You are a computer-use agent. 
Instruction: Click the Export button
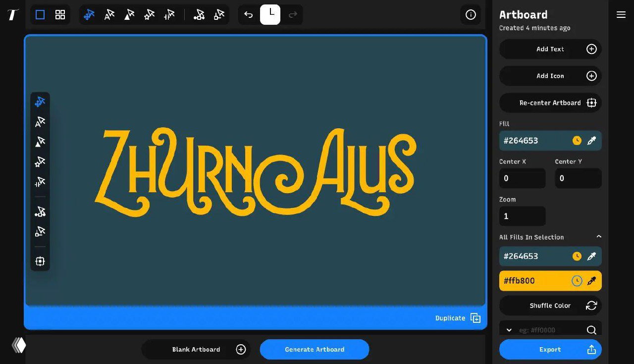tap(550, 349)
